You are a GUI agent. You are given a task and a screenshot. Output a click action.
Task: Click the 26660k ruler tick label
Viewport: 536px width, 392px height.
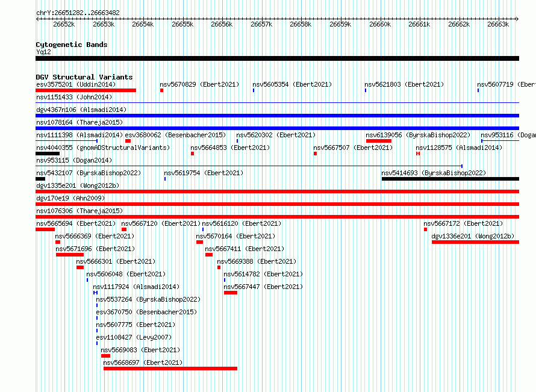tap(380, 24)
